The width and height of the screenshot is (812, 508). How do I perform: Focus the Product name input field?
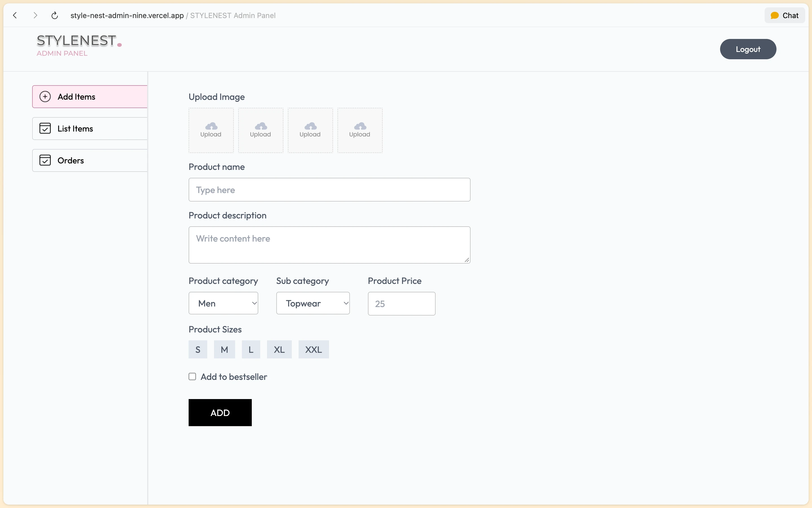point(330,190)
